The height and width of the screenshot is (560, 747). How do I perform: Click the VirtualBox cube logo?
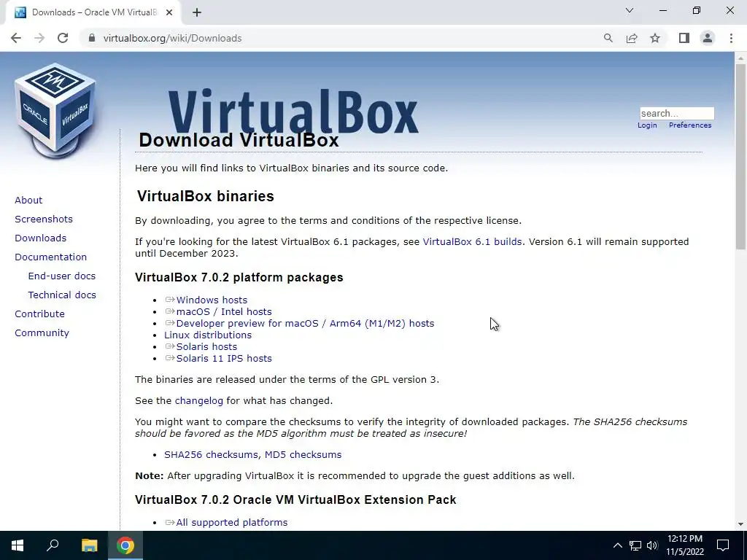coord(55,111)
